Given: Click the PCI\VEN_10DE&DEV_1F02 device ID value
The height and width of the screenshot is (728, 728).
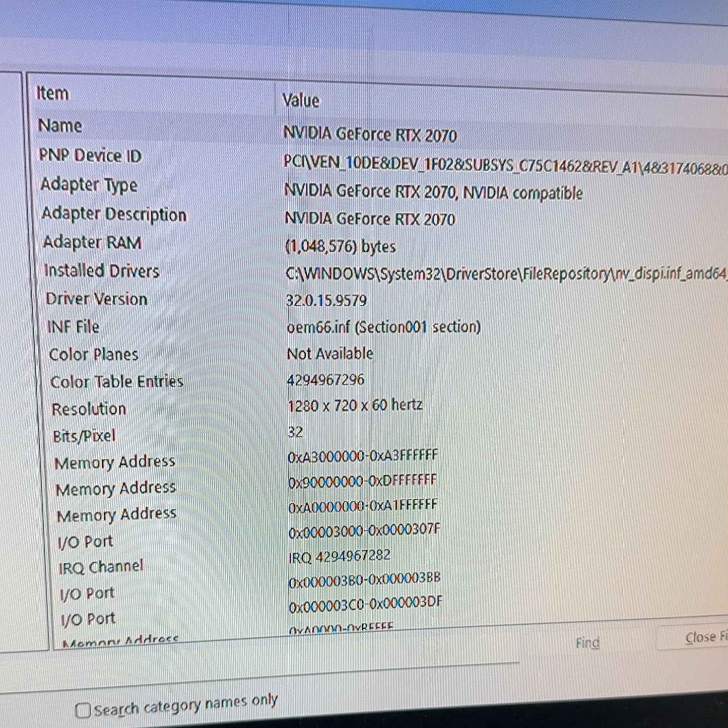Looking at the screenshot, I should click(x=505, y=165).
